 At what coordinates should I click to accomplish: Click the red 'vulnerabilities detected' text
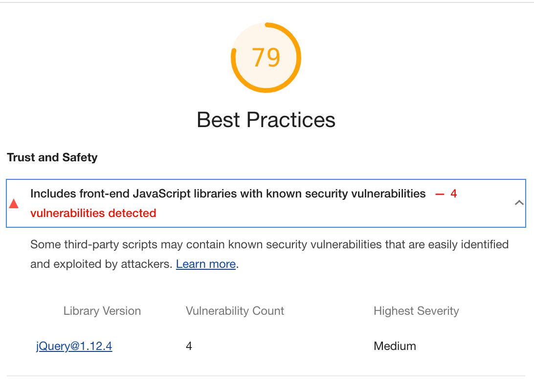[93, 213]
